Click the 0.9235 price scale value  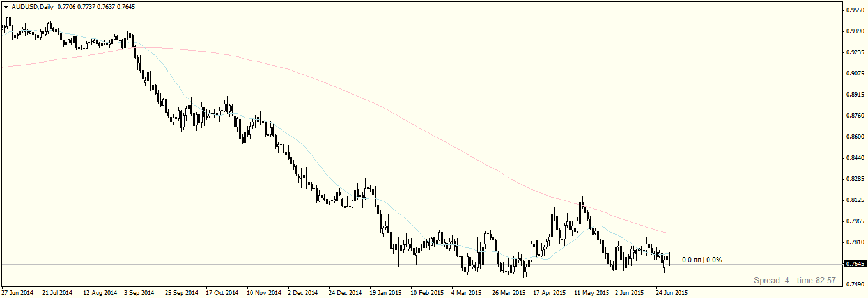coord(855,52)
